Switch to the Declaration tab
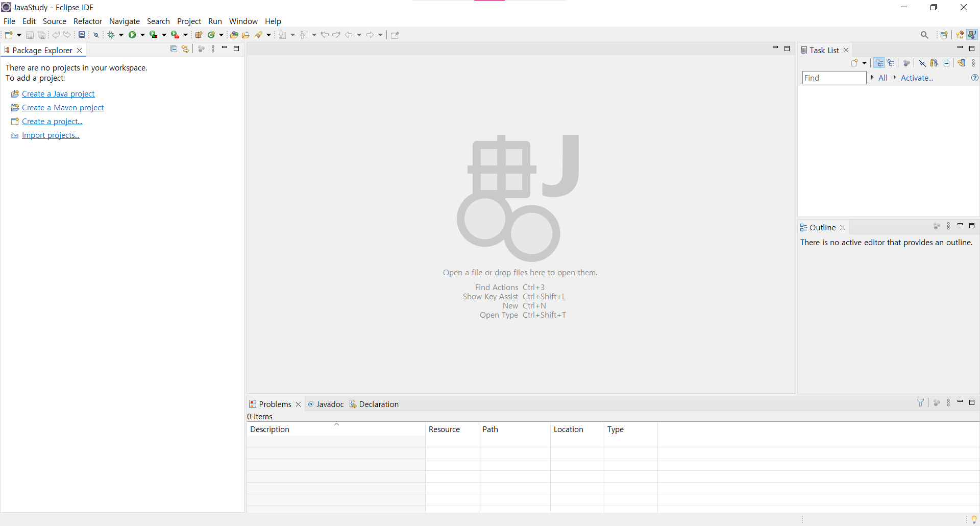Image resolution: width=980 pixels, height=526 pixels. tap(374, 404)
